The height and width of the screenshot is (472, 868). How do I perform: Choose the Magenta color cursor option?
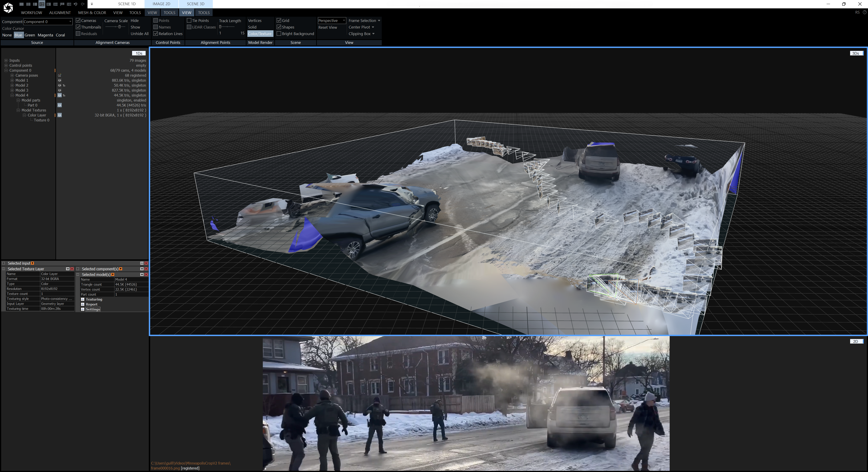[45, 35]
